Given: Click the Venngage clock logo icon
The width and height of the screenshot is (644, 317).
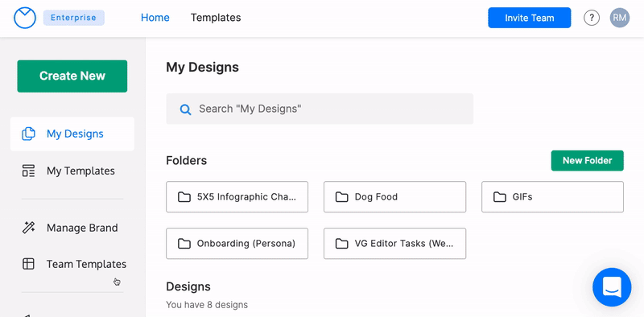Looking at the screenshot, I should (x=25, y=18).
